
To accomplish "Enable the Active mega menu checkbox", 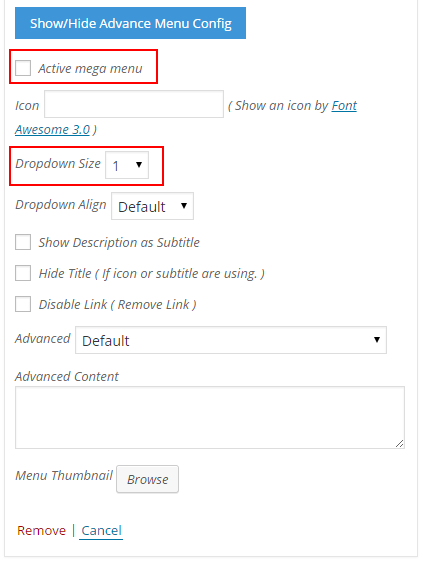I will pos(23,68).
